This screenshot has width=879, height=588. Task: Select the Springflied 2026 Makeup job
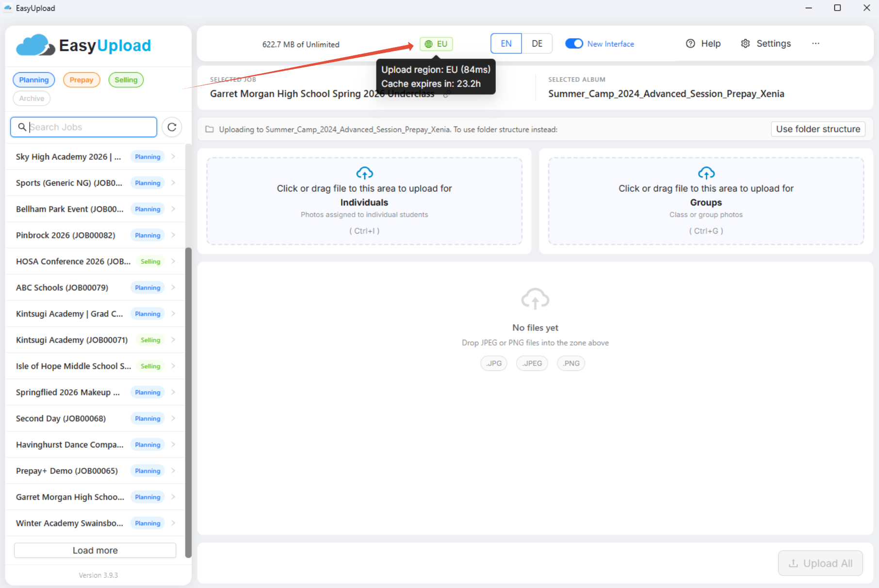[x=95, y=392]
